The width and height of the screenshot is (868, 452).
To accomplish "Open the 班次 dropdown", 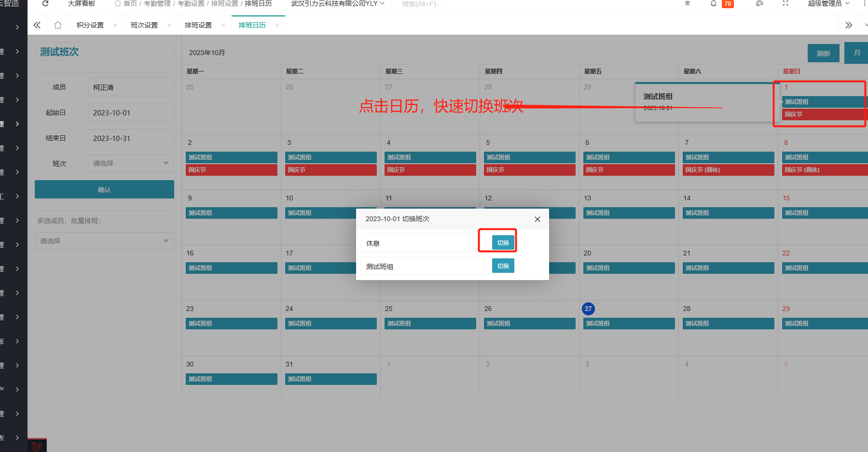I will point(130,163).
